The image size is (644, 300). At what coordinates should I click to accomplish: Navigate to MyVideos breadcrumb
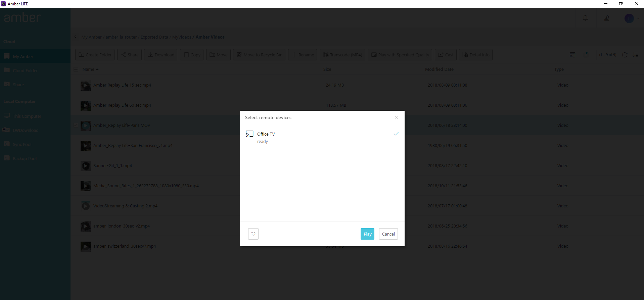tap(182, 37)
